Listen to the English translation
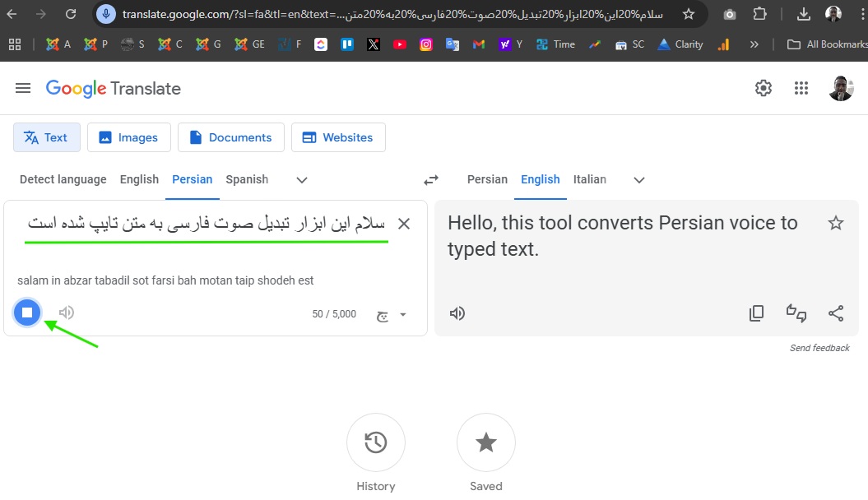 pyautogui.click(x=457, y=313)
